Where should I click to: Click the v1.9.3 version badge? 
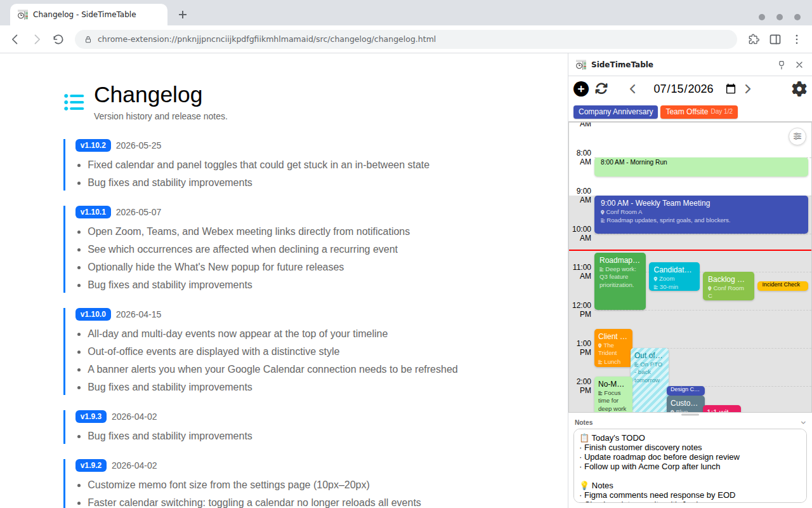91,417
